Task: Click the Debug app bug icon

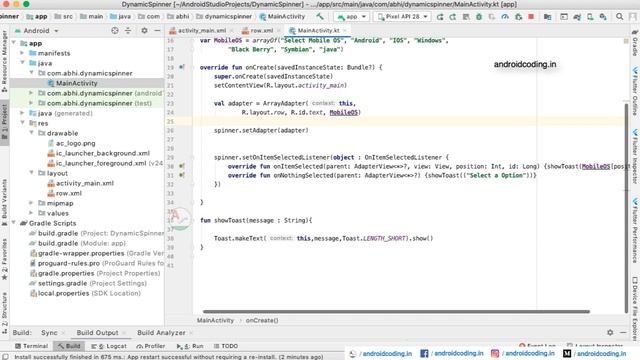Action: pyautogui.click(x=479, y=17)
